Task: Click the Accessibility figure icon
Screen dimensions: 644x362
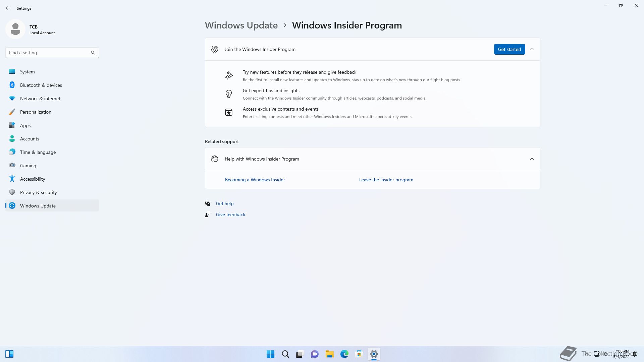Action: 12,179
